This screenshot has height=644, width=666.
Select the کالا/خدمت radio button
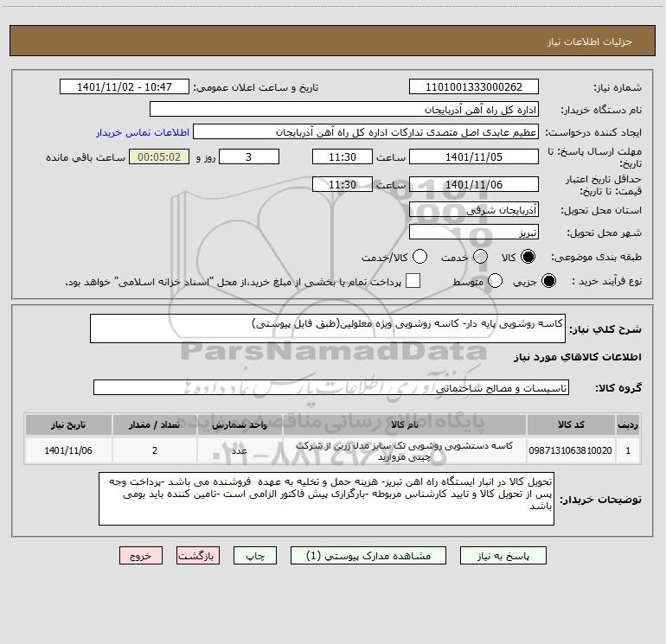[x=419, y=257]
